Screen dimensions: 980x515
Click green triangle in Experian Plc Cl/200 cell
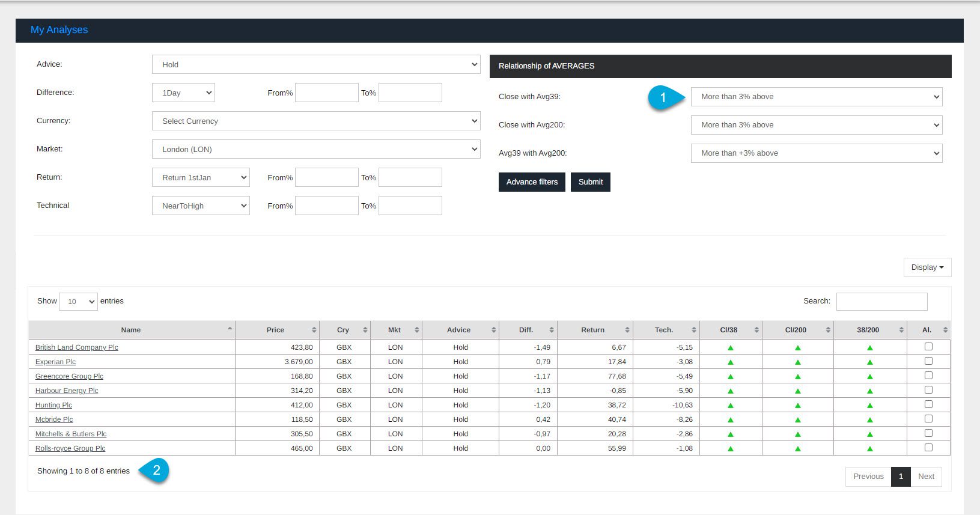pos(798,362)
